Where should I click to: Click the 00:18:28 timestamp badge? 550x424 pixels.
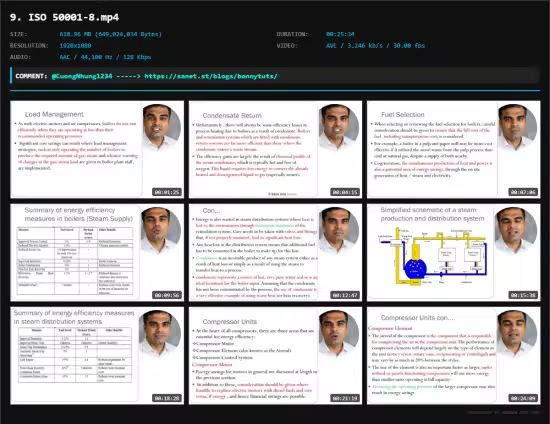coord(167,398)
